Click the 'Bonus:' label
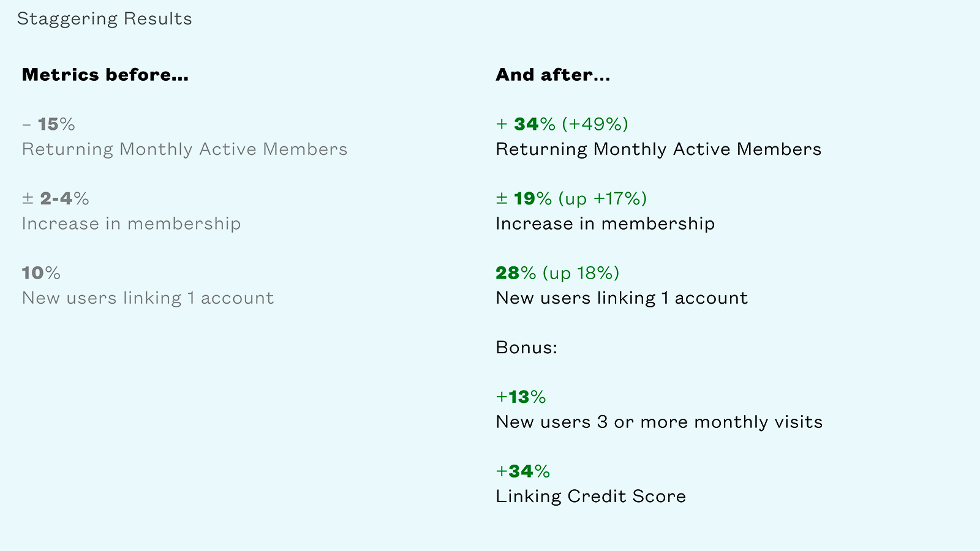 point(527,348)
